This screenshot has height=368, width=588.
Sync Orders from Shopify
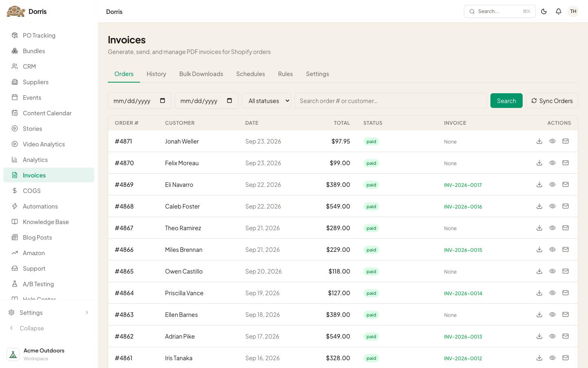point(552,101)
